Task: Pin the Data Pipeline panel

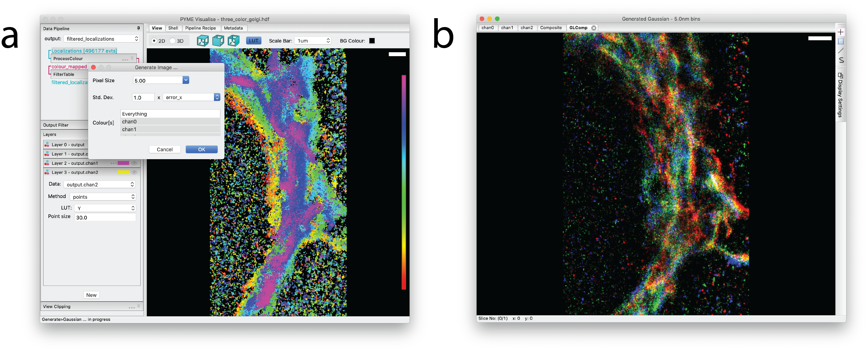Action: pyautogui.click(x=138, y=28)
